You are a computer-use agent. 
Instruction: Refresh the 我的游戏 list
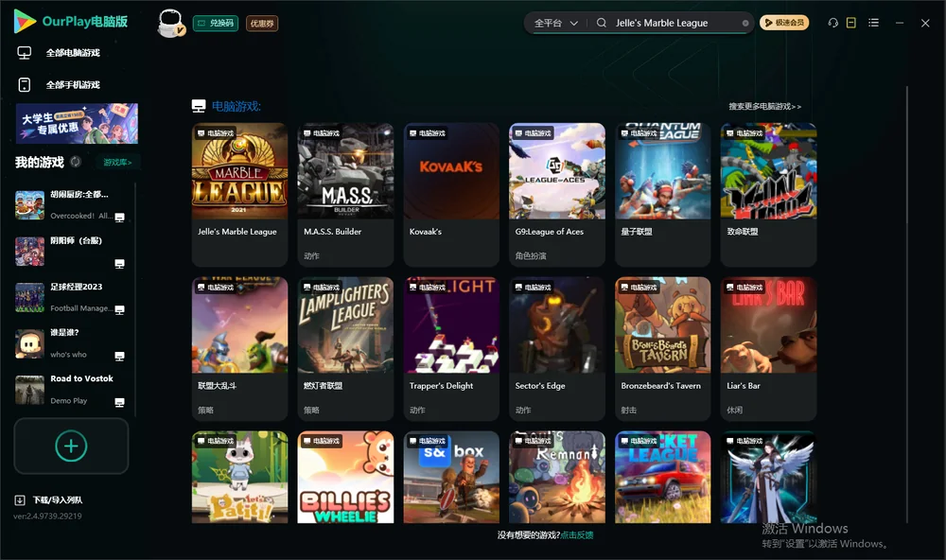pos(76,162)
